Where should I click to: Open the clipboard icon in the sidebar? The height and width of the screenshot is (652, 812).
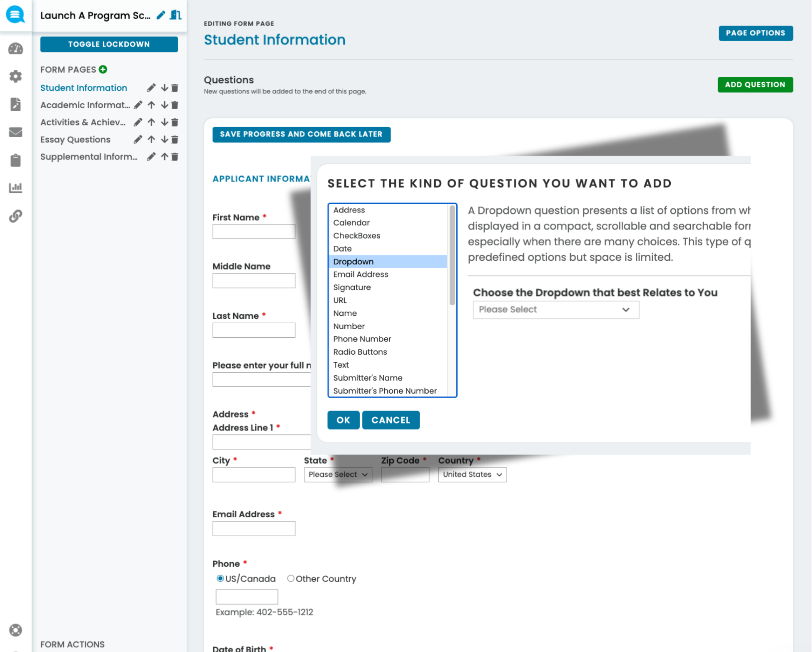(15, 160)
